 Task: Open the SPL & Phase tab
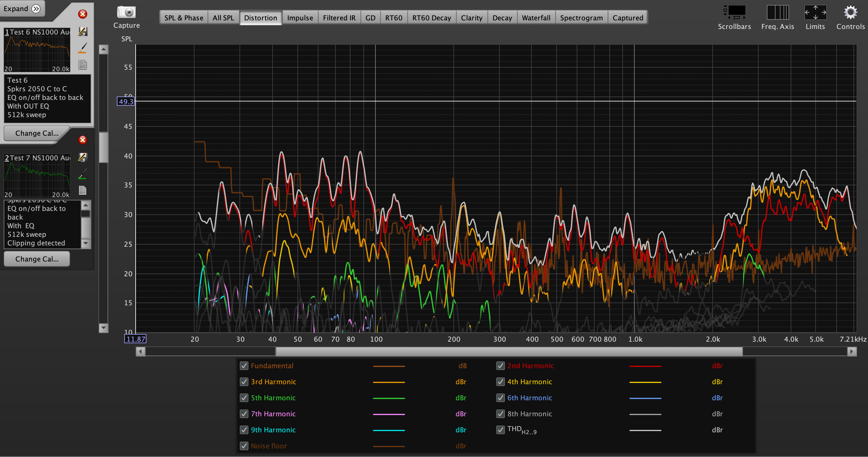[x=184, y=18]
